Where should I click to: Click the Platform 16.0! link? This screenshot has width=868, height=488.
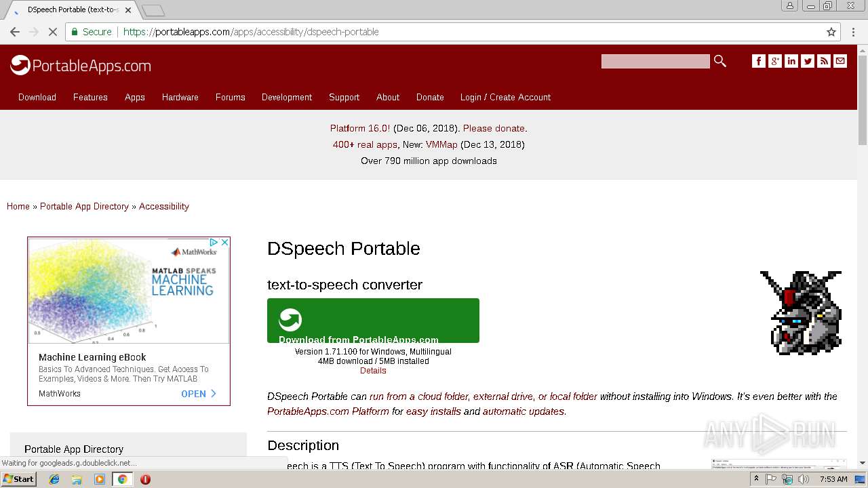360,128
